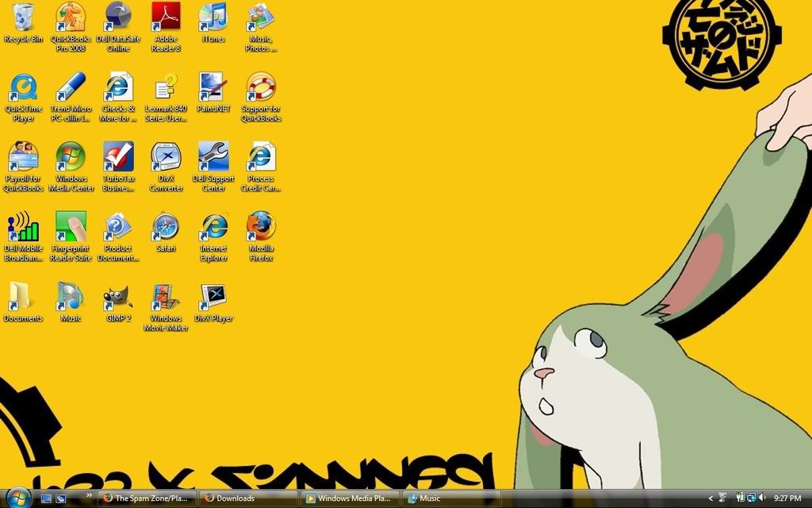
Task: Open network connection tray icon
Action: pos(751,498)
